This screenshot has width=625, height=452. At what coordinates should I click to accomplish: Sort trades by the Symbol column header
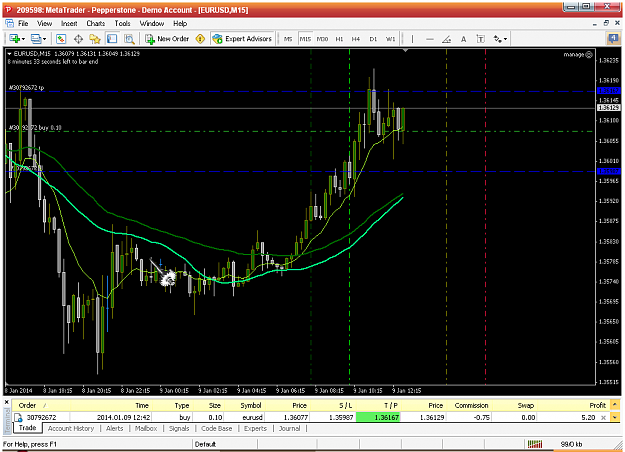point(251,405)
